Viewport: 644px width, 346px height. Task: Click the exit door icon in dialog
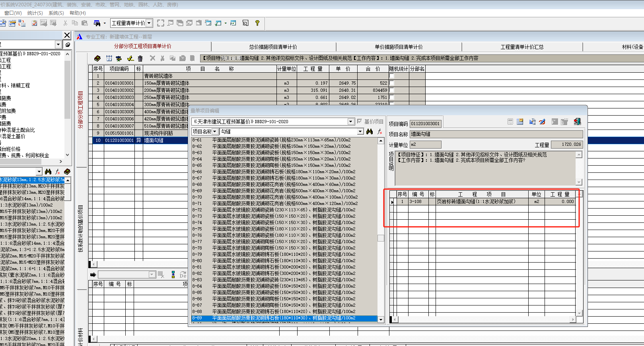(577, 122)
